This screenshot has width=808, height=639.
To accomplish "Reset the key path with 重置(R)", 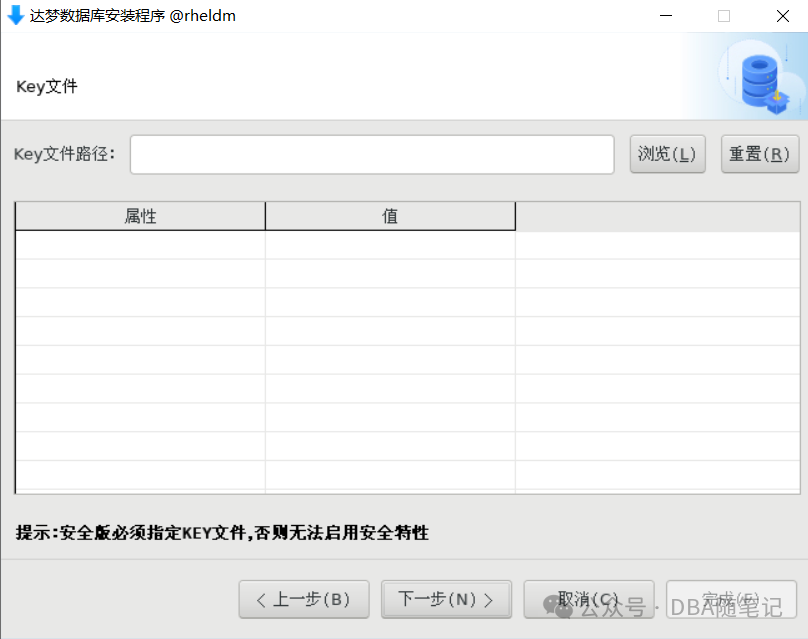I will [760, 154].
